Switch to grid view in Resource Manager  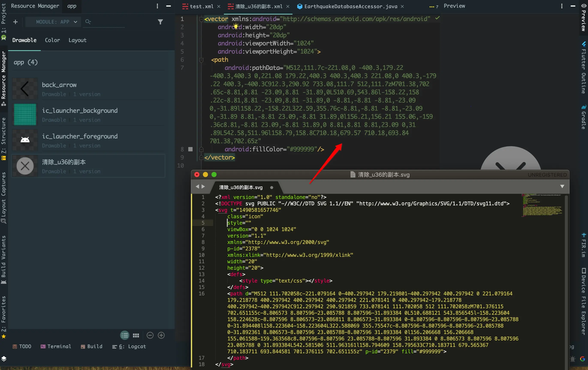point(136,335)
